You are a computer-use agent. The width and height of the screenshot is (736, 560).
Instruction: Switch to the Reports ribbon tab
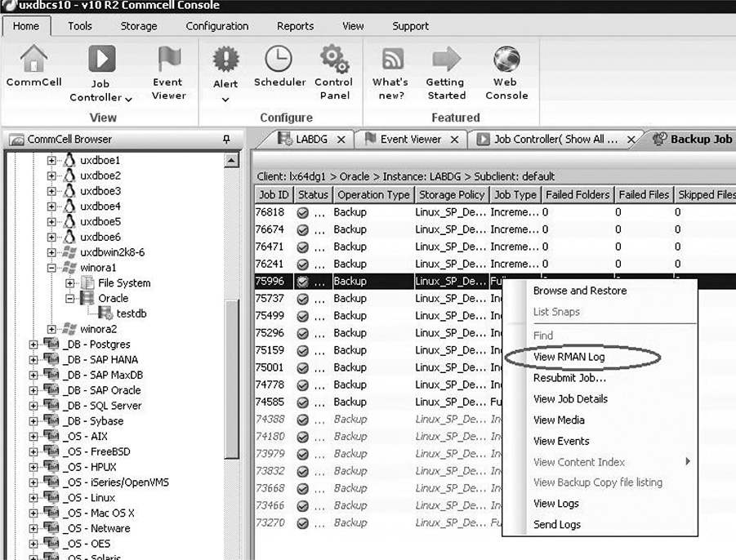point(295,26)
